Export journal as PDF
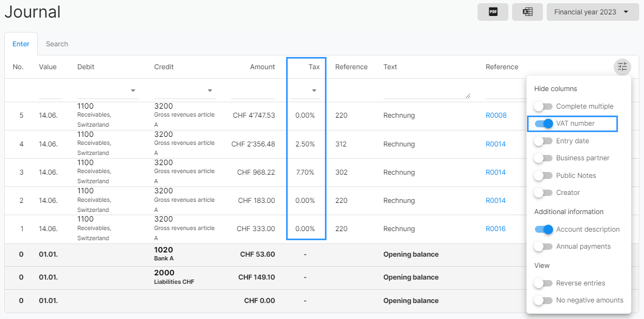Screen dimensions: 644x319 point(493,12)
